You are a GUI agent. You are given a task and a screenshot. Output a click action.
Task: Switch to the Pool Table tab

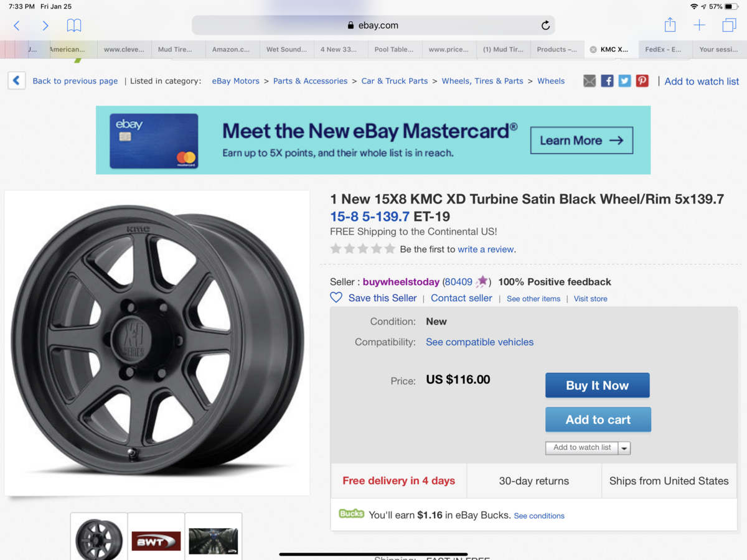394,50
